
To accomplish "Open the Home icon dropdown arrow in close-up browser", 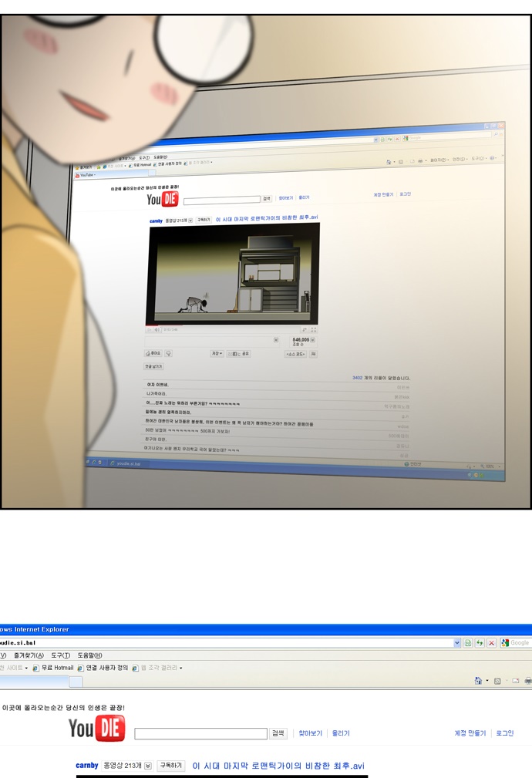I will (487, 681).
